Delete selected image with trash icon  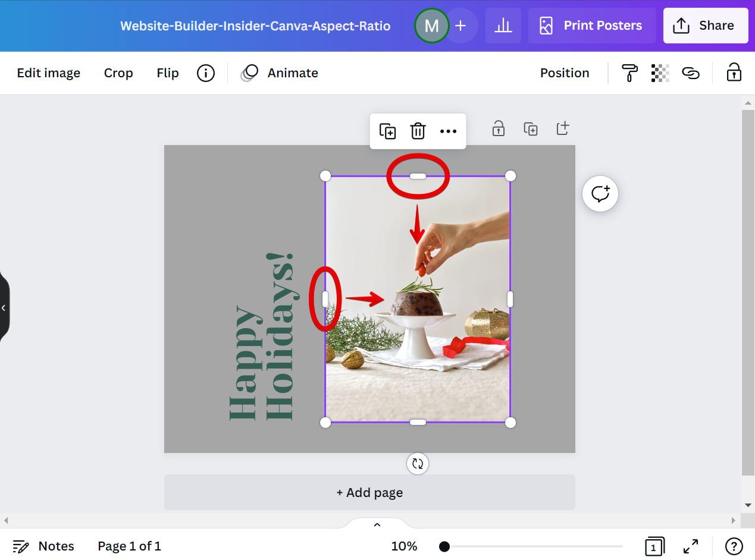[x=418, y=131]
